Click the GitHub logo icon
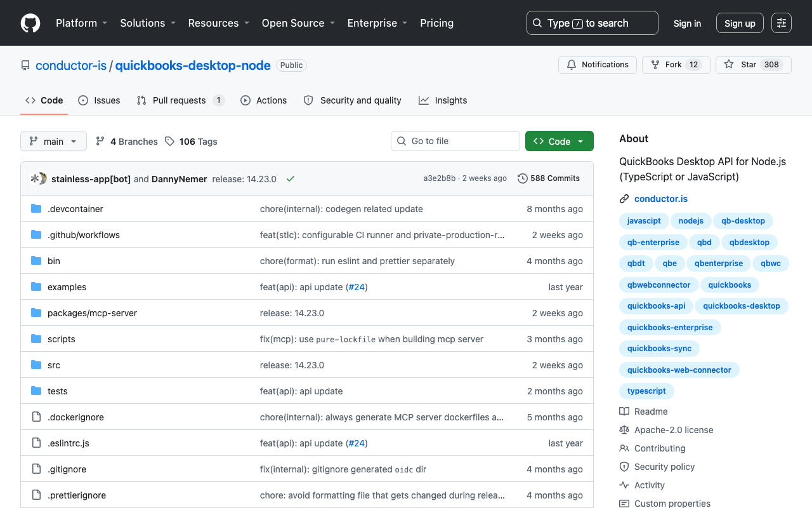The height and width of the screenshot is (508, 812). tap(30, 23)
